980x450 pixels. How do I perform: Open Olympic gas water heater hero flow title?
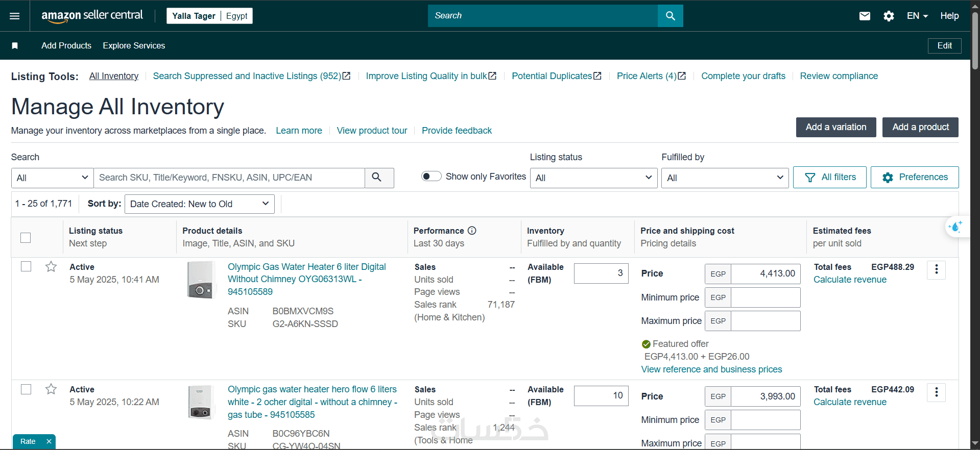point(313,402)
